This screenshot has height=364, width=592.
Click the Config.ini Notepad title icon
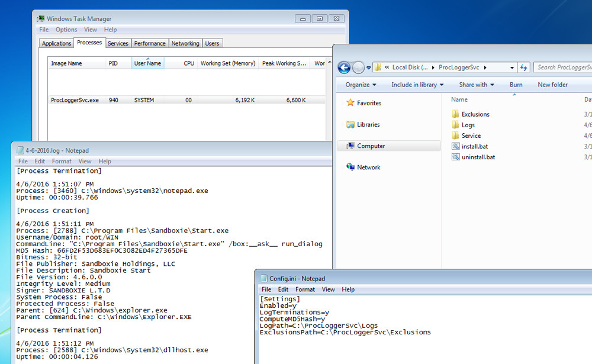264,278
